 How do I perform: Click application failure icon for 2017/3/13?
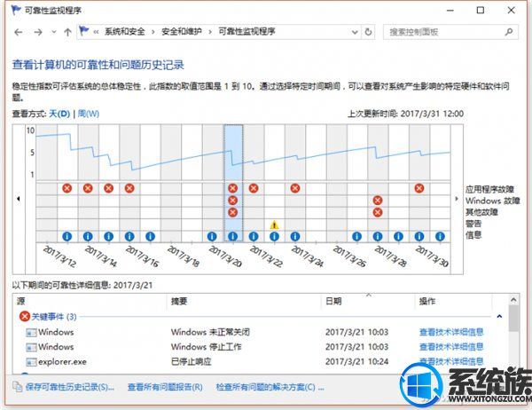pos(67,188)
